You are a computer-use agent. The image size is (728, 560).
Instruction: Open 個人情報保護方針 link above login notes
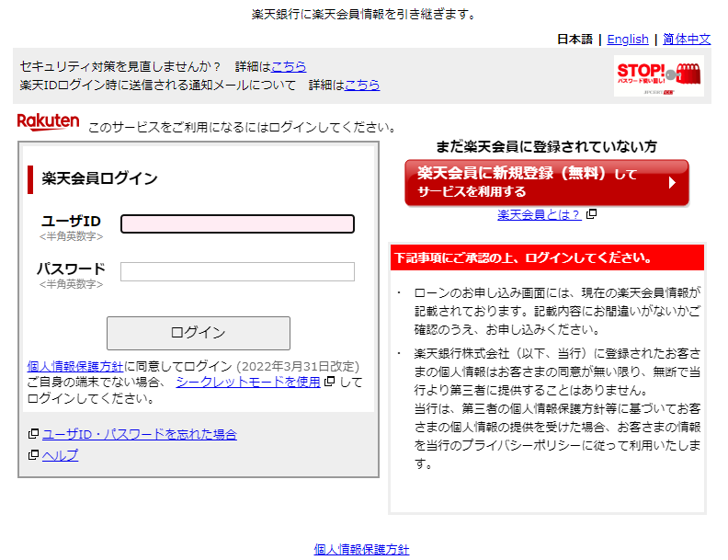pyautogui.click(x=75, y=366)
